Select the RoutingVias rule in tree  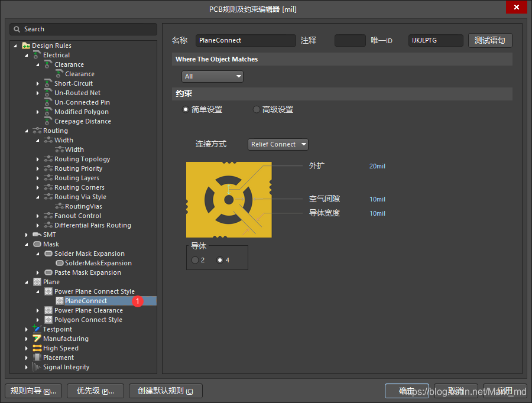point(83,206)
